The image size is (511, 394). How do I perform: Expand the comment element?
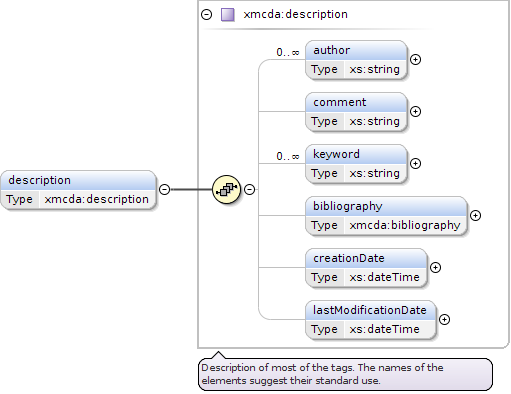point(415,111)
